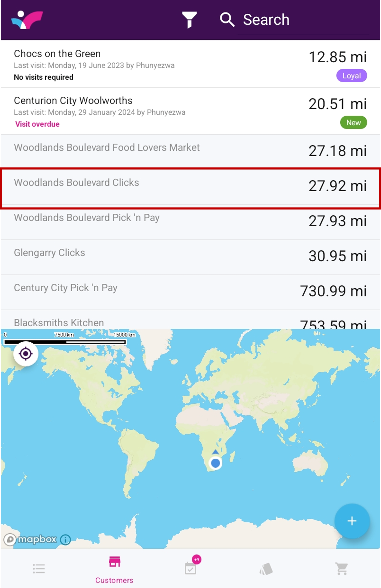381x588 pixels.
Task: Switch to the Customers tab
Action: tap(114, 569)
